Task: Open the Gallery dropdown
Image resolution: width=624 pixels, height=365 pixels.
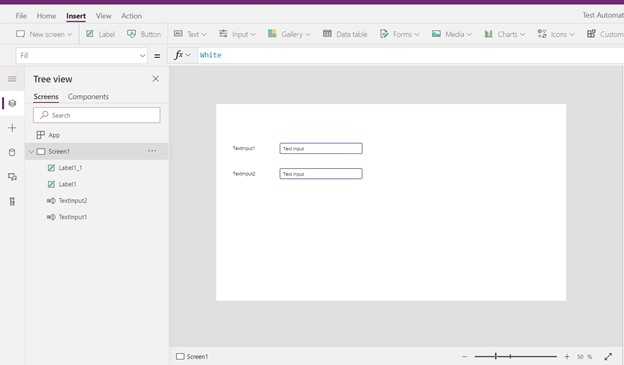Action: tap(289, 34)
